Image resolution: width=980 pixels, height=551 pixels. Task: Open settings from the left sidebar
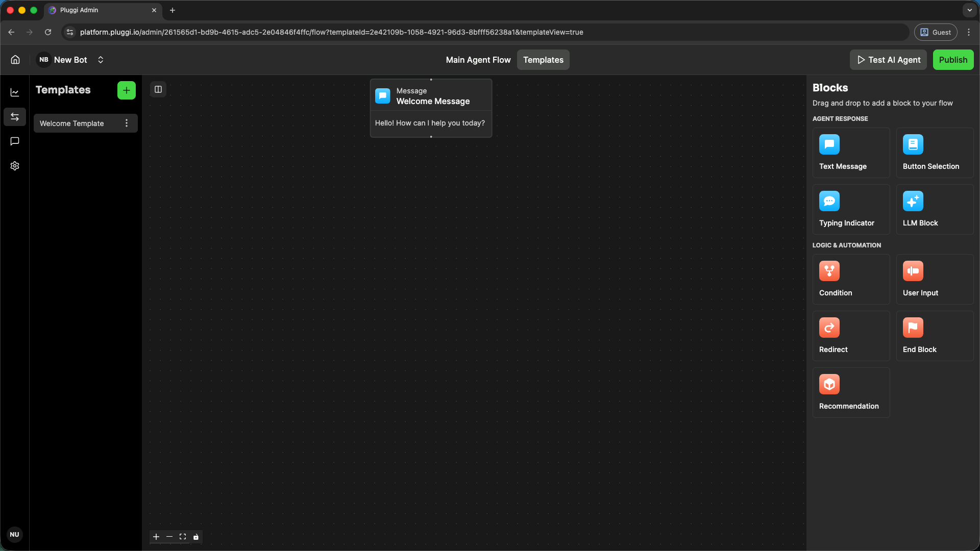click(x=14, y=166)
